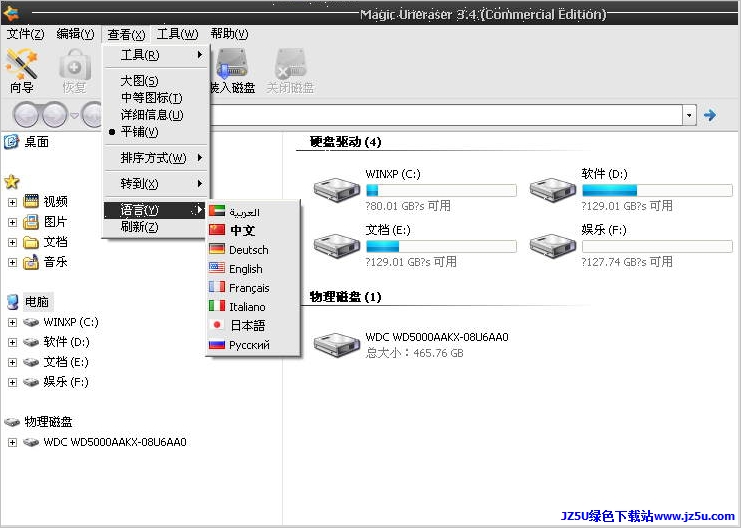Screen dimensions: 741x528
Task: Launch the 向导 wizard wand icon
Action: tap(21, 65)
